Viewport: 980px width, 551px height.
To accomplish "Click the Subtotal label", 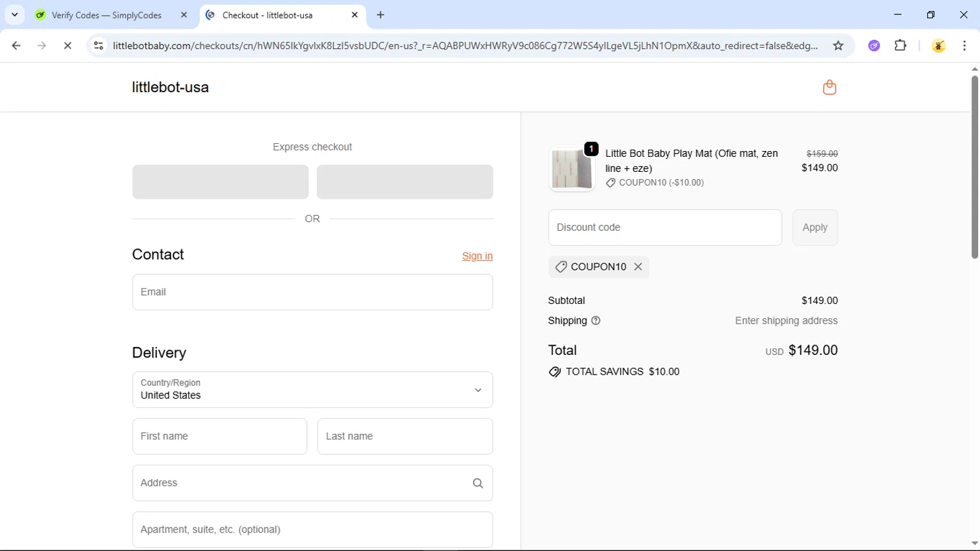I will (x=566, y=301).
